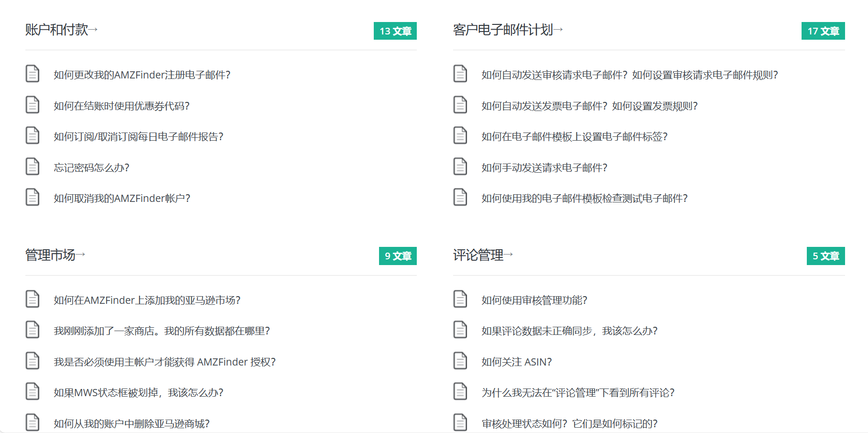This screenshot has height=433, width=868.
Task: Click document icon beside 忘记密码怎么办
Action: [33, 167]
